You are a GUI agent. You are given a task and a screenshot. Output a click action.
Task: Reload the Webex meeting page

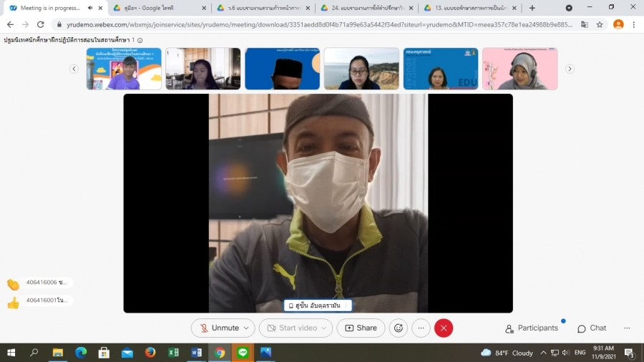coord(42,24)
